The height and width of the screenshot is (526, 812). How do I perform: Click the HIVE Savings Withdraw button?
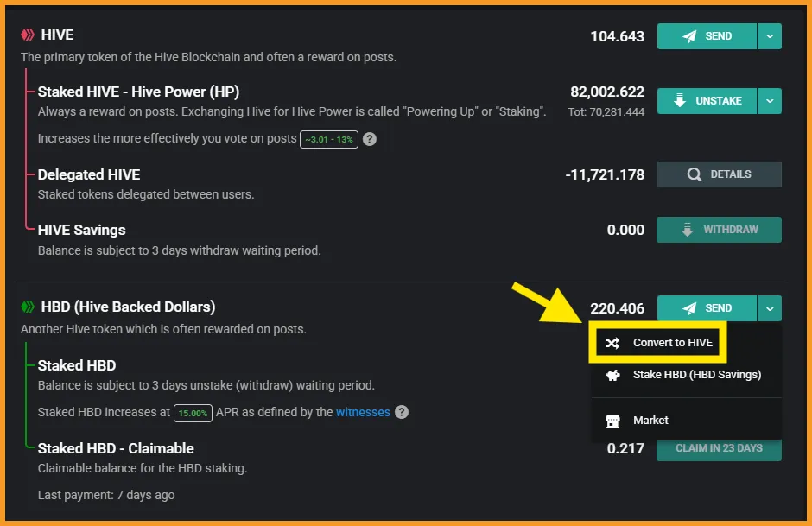(719, 230)
